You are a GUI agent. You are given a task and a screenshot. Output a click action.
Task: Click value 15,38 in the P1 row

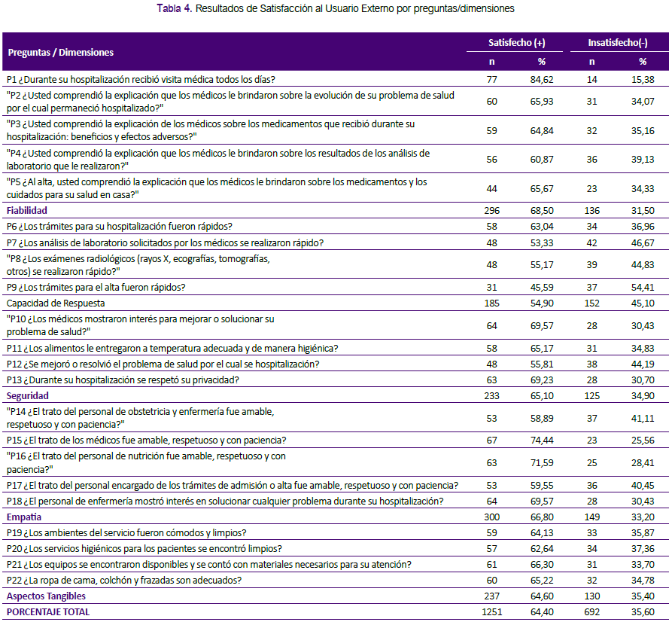(643, 79)
